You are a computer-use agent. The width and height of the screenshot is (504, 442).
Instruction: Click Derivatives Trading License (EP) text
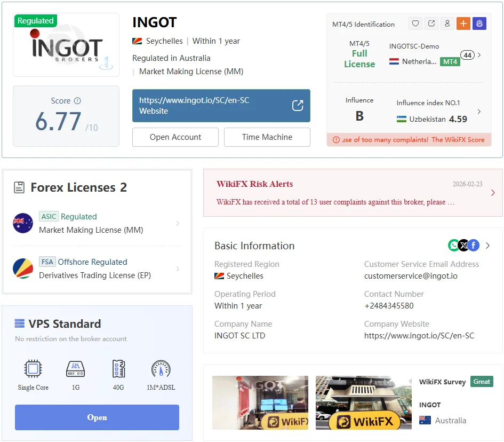click(95, 275)
